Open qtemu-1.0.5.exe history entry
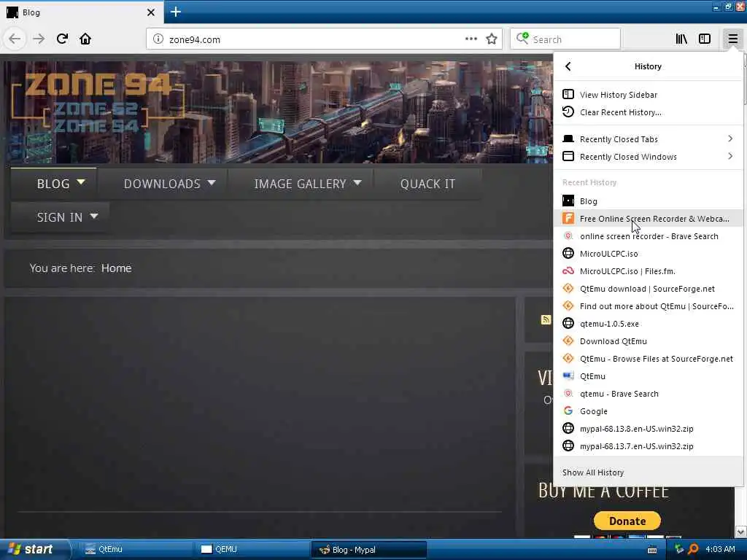747x560 pixels. pyautogui.click(x=648, y=324)
